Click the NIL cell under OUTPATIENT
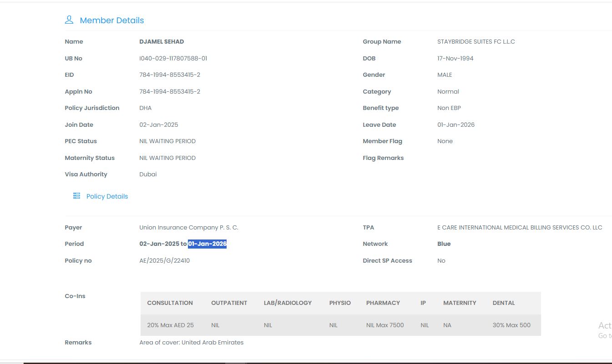 215,325
